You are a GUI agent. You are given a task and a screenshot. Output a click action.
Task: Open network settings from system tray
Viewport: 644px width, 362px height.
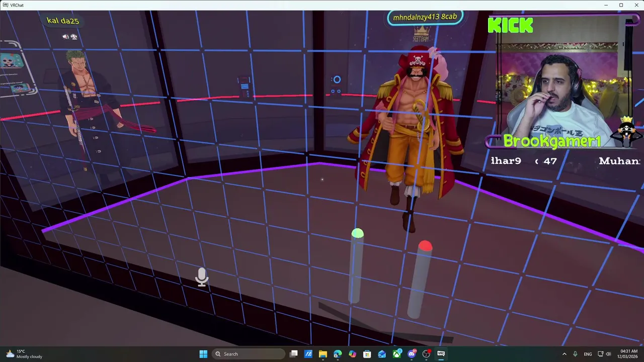tap(600, 354)
